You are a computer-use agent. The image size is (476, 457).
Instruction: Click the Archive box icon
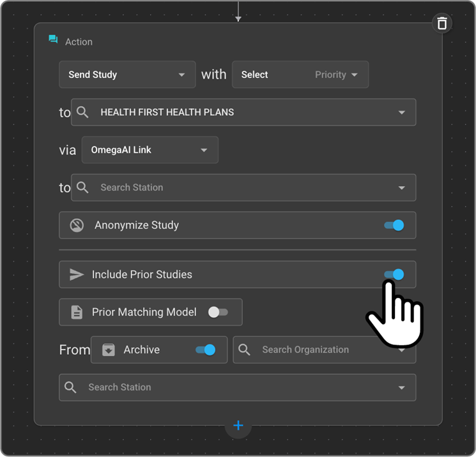(109, 350)
